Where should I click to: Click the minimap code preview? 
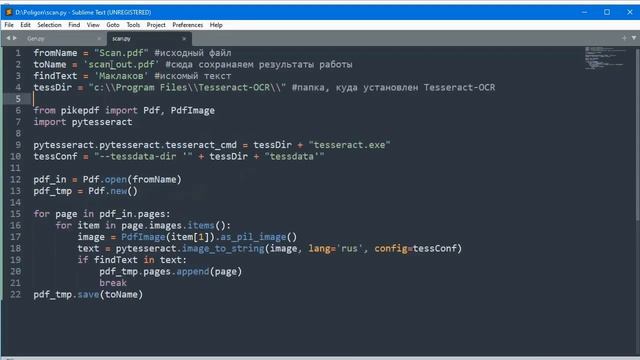(x=605, y=58)
